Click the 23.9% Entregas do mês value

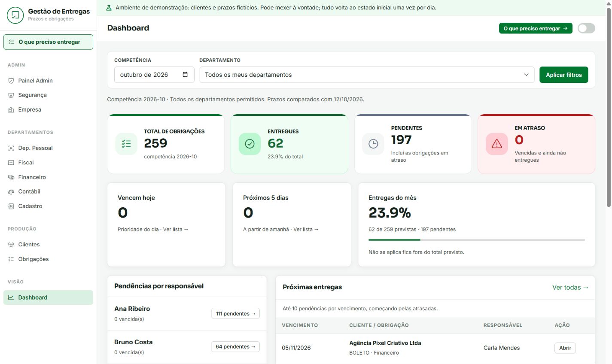coord(390,213)
